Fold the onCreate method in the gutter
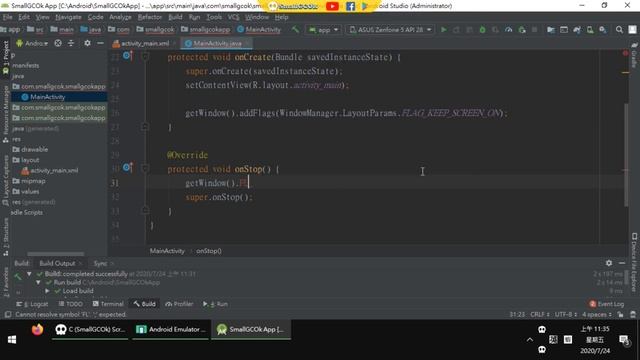The height and width of the screenshot is (360, 640). pyautogui.click(x=145, y=56)
